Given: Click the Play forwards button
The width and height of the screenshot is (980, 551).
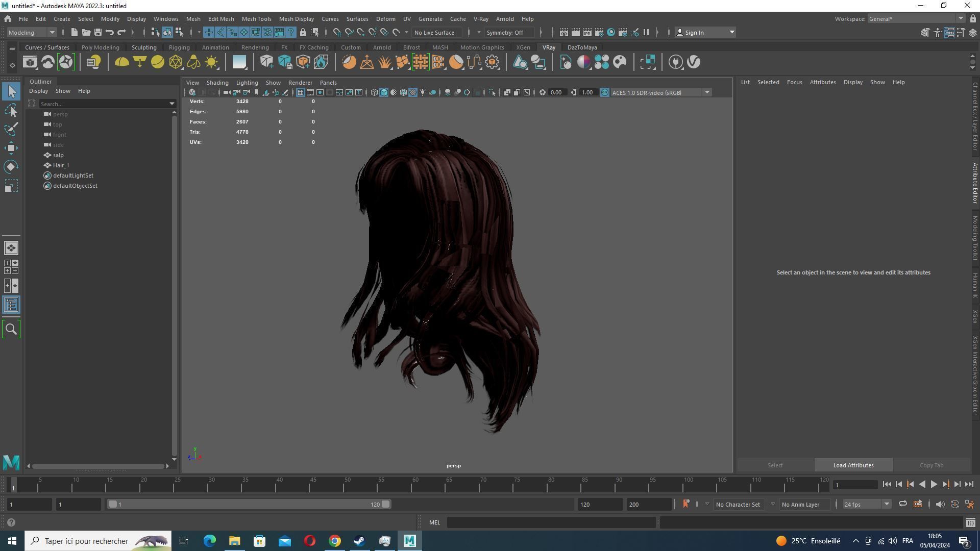Looking at the screenshot, I should [934, 485].
